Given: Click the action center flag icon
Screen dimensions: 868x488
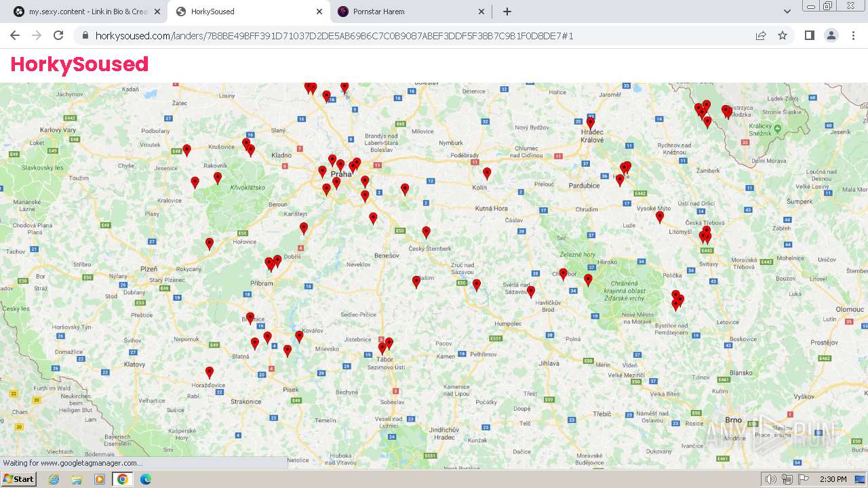Looking at the screenshot, I should point(803,479).
